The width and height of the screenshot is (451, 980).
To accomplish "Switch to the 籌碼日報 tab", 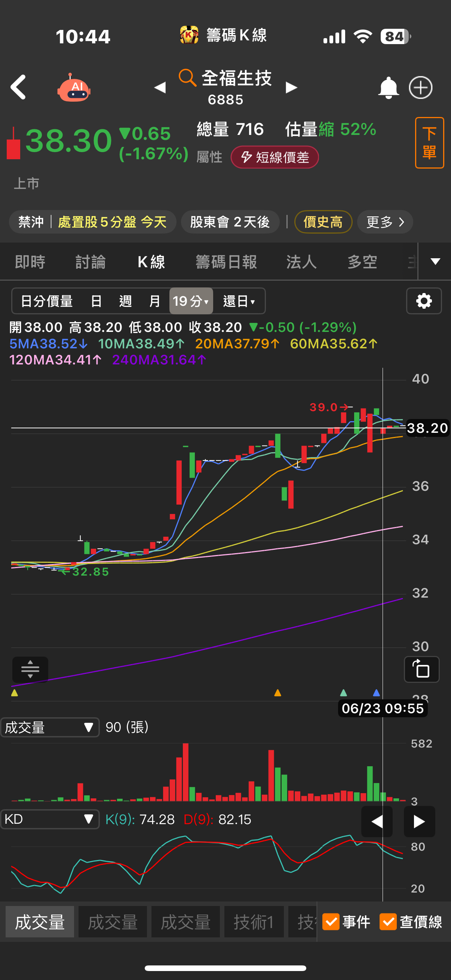I will 226,262.
